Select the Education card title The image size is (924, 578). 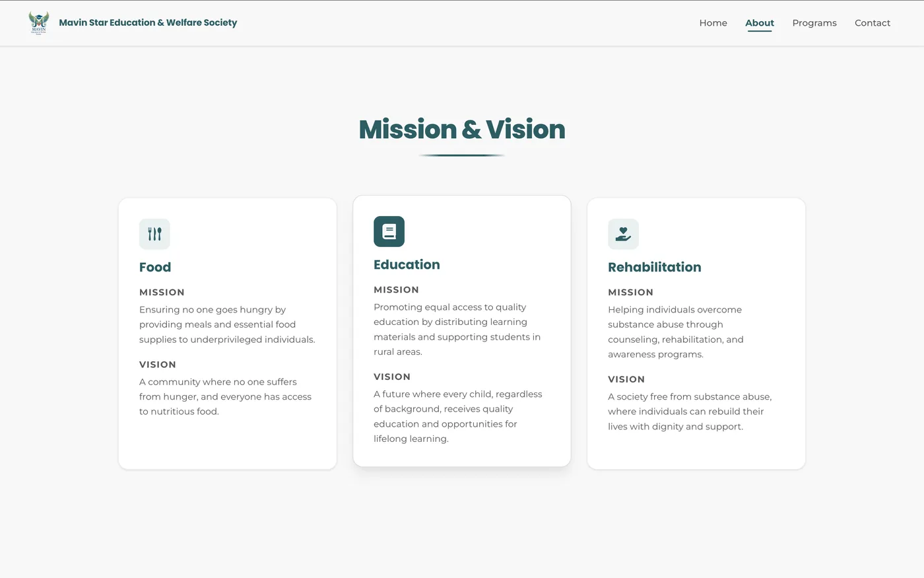407,264
